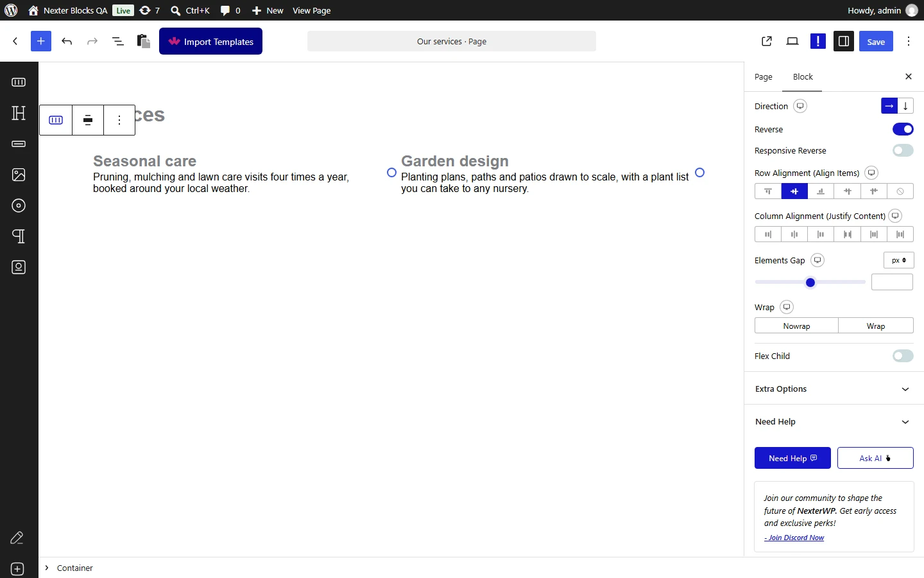Image resolution: width=924 pixels, height=578 pixels.
Task: Close the settings sidebar with X
Action: pyautogui.click(x=909, y=76)
